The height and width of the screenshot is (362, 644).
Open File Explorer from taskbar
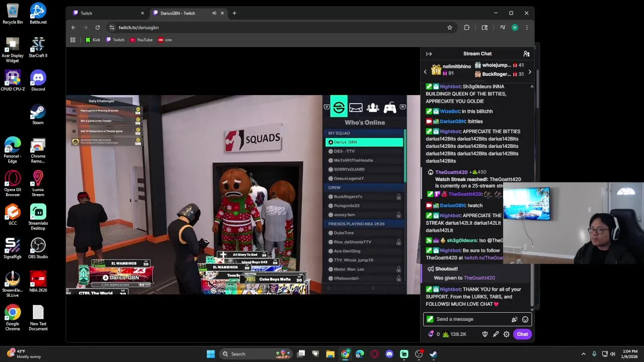click(331, 354)
